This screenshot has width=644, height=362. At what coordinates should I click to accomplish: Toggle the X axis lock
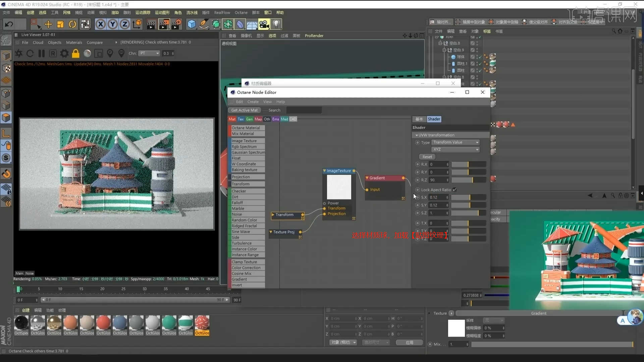pyautogui.click(x=100, y=24)
